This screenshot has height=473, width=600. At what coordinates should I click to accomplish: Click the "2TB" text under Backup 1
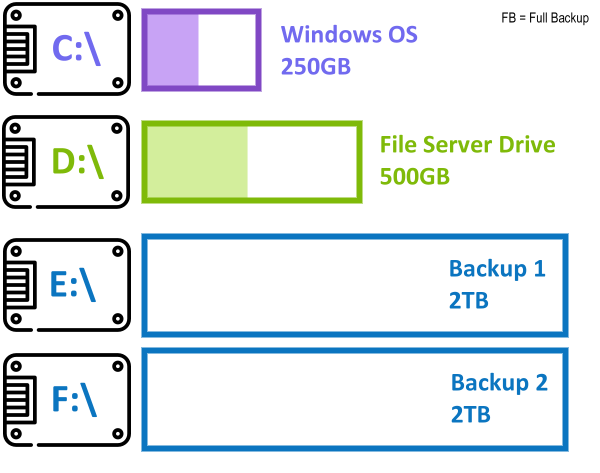[x=469, y=300]
